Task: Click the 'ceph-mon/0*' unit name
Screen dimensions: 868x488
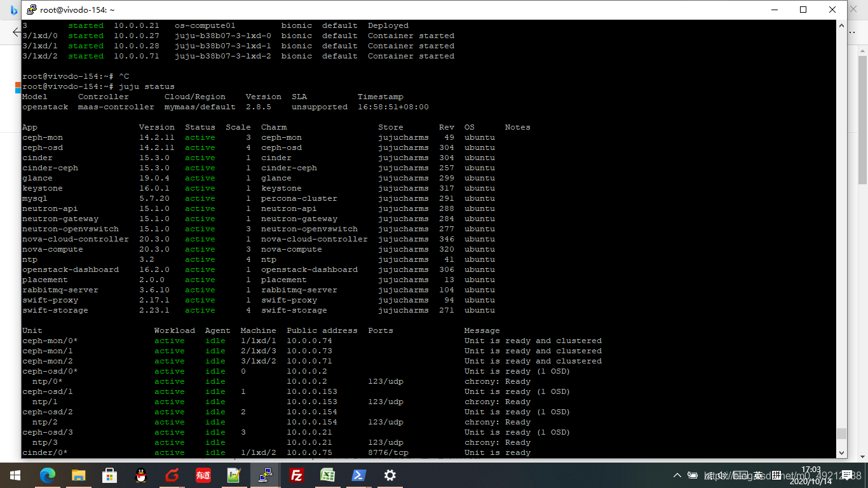Action: click(50, 341)
